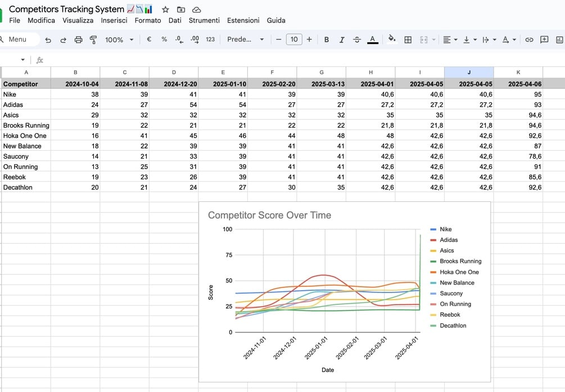
Task: Click the Competitor header cell
Action: pyautogui.click(x=26, y=84)
